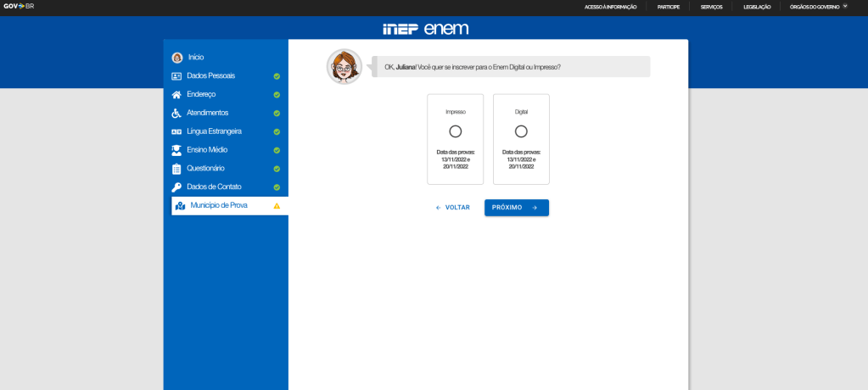Click the Município de Prova map icon
868x390 pixels.
coord(180,206)
